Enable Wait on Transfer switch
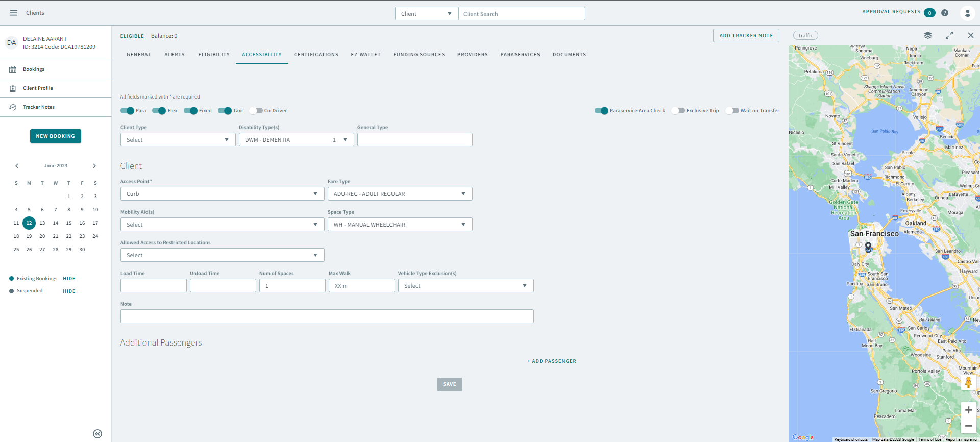980x442 pixels. (732, 111)
